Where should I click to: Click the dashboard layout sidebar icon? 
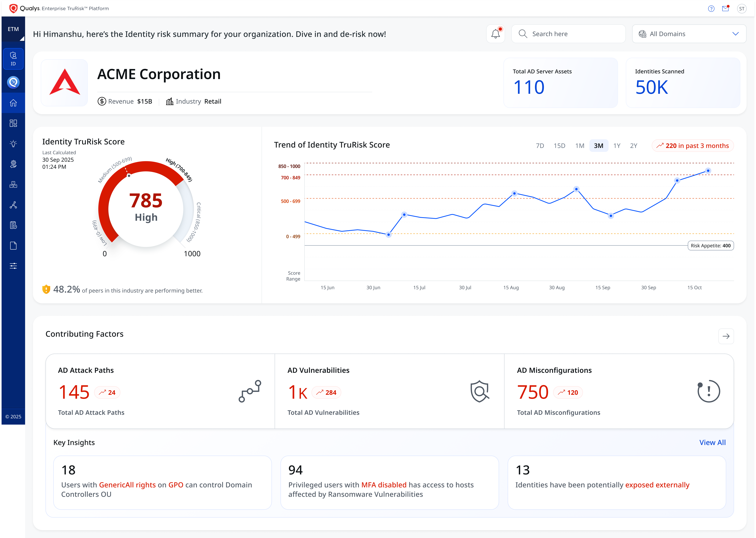click(x=13, y=123)
